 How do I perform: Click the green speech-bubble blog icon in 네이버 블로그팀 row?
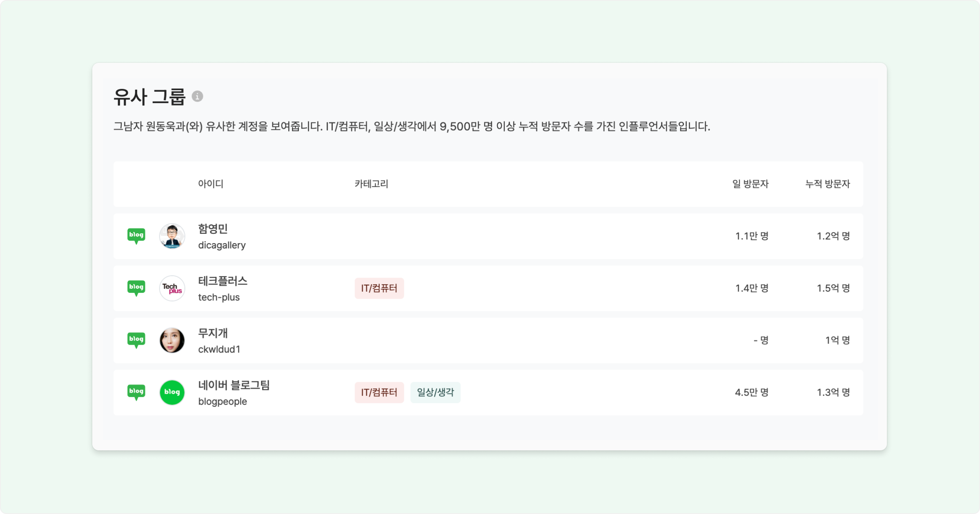(x=136, y=392)
